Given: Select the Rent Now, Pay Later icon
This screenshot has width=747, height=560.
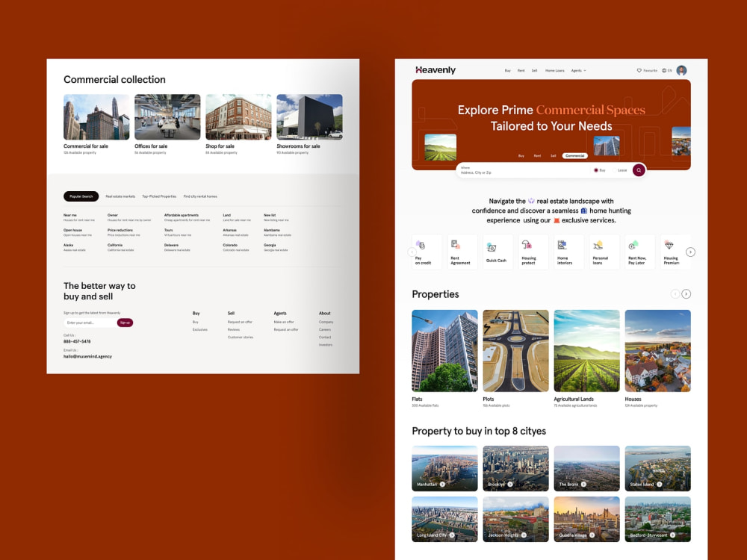Looking at the screenshot, I should click(633, 245).
